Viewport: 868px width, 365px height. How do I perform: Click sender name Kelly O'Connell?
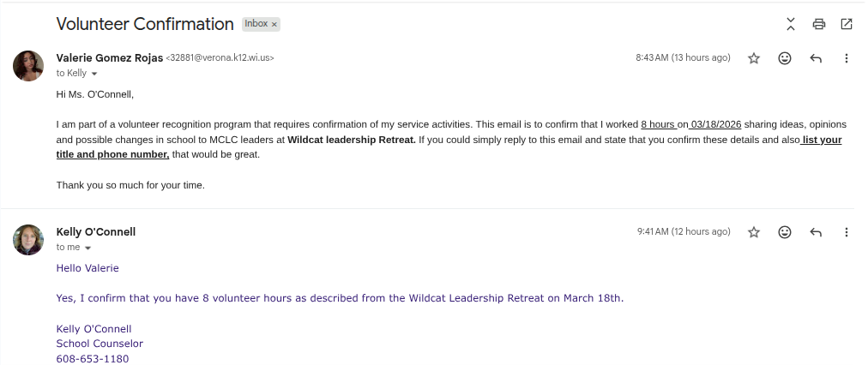click(x=96, y=231)
